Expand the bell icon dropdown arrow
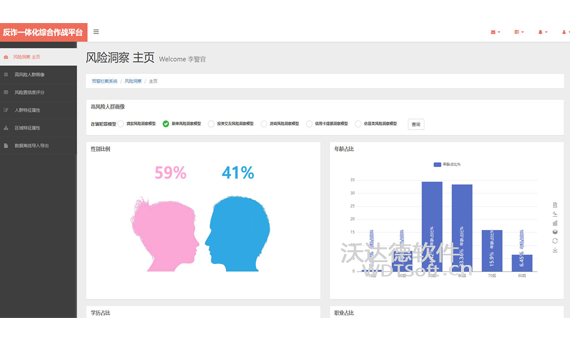Screen dimensions: 570x360 [x=546, y=32]
